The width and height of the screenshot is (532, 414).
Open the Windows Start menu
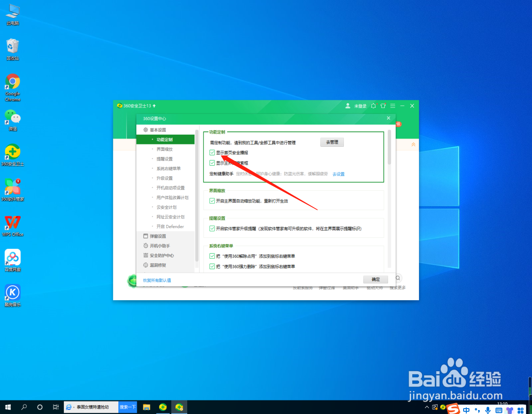coord(8,407)
